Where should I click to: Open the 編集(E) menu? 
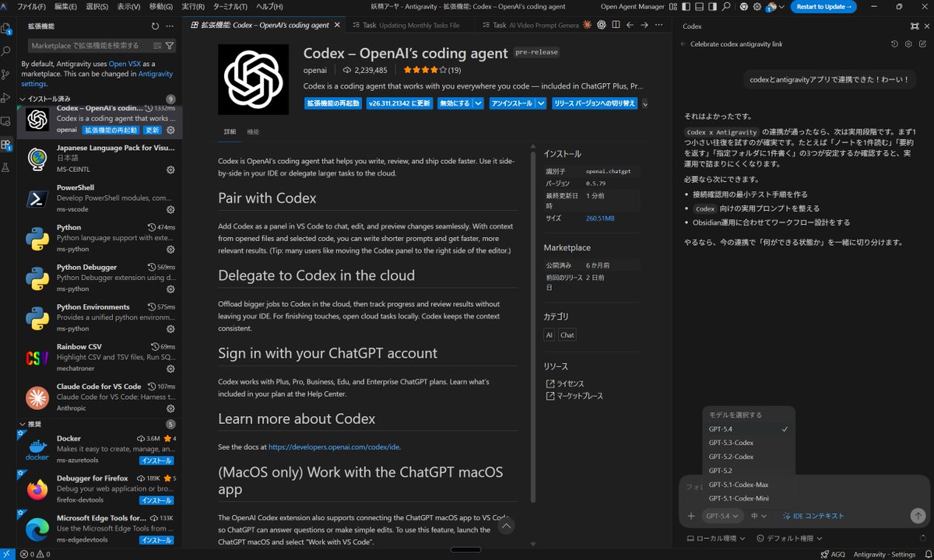pyautogui.click(x=65, y=6)
